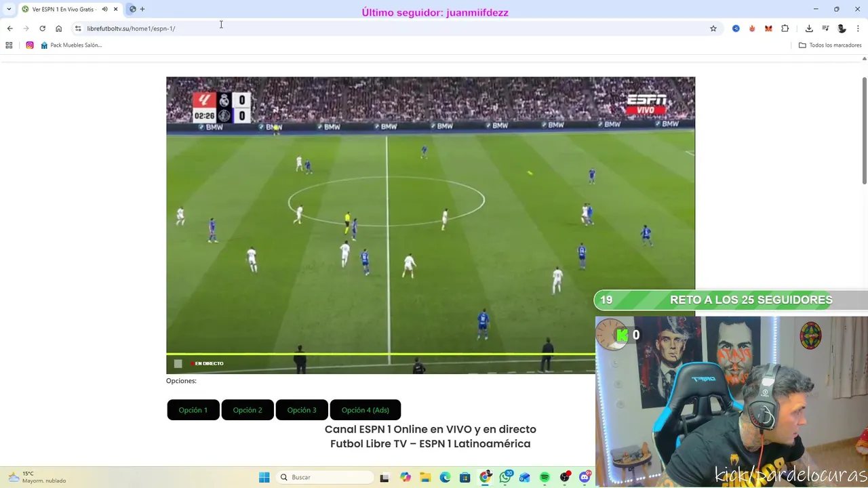Launch Copilot from the taskbar
This screenshot has height=488, width=868.
click(x=406, y=477)
